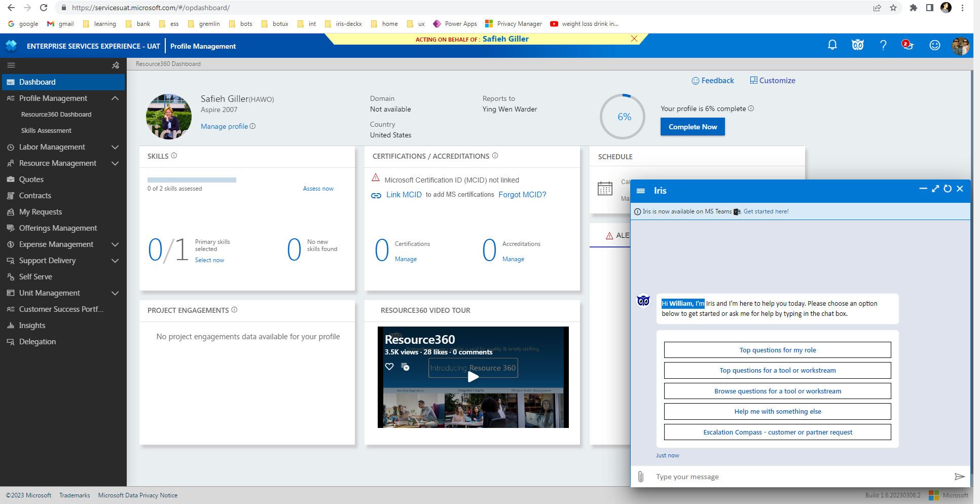Send the chat message via the send arrow
This screenshot has height=504, width=980.
[960, 477]
